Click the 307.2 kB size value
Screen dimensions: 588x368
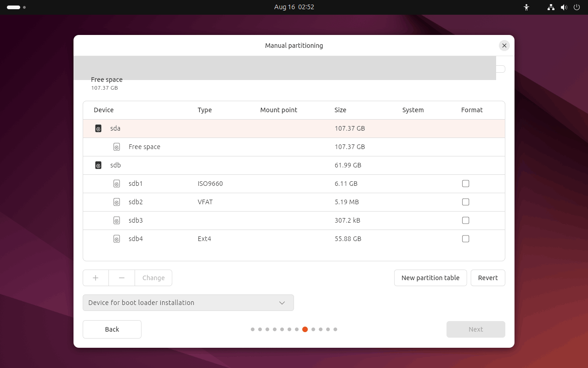point(347,220)
